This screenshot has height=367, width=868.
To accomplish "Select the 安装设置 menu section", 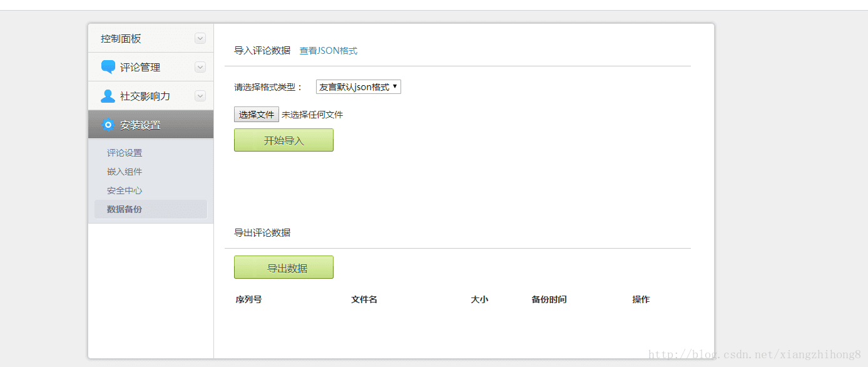I will (151, 125).
